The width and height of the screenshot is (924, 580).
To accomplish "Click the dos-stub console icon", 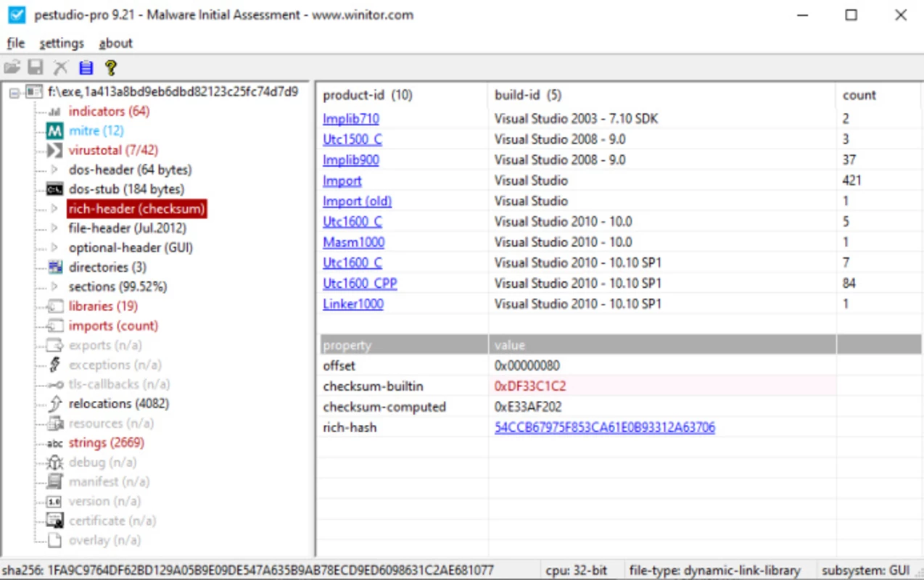I will (54, 189).
